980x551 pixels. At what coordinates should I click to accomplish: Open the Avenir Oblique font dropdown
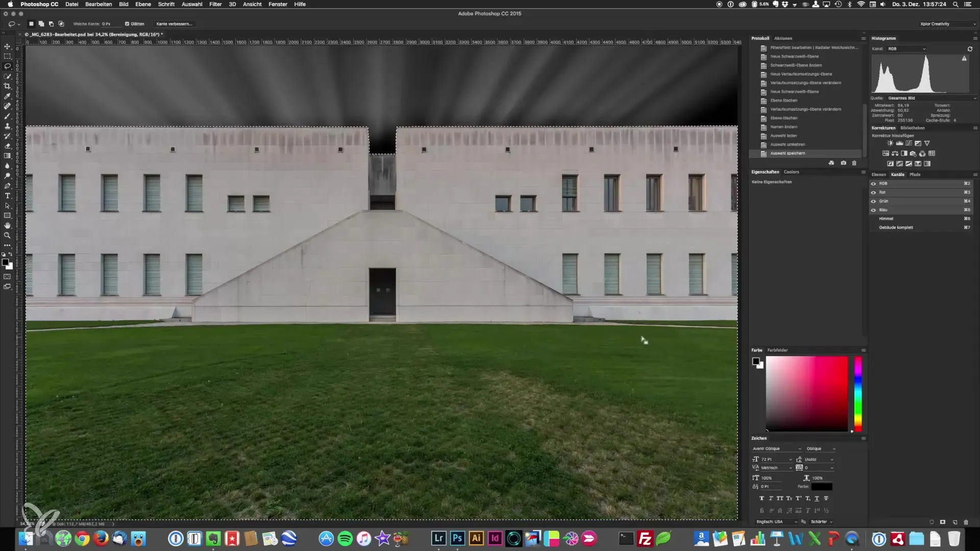tap(776, 449)
